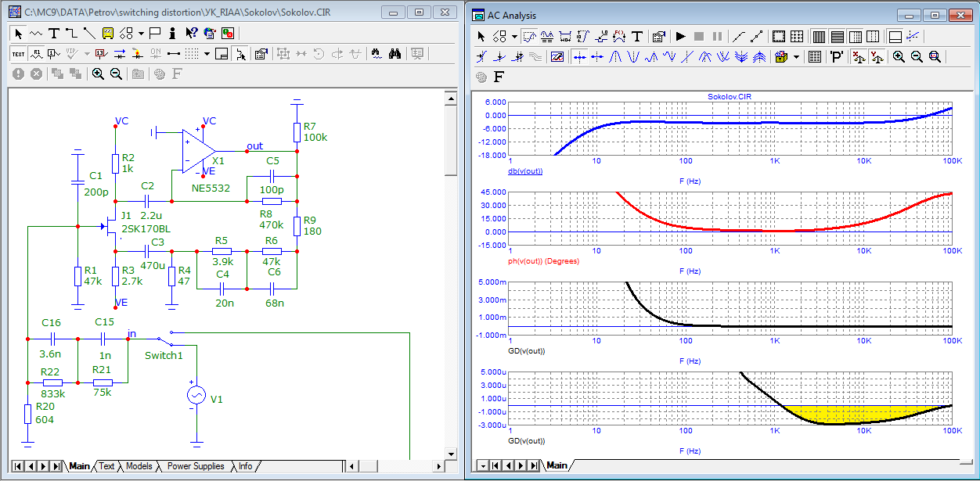Switch to the Models tab
Screen dimensions: 980x481
[x=139, y=466]
